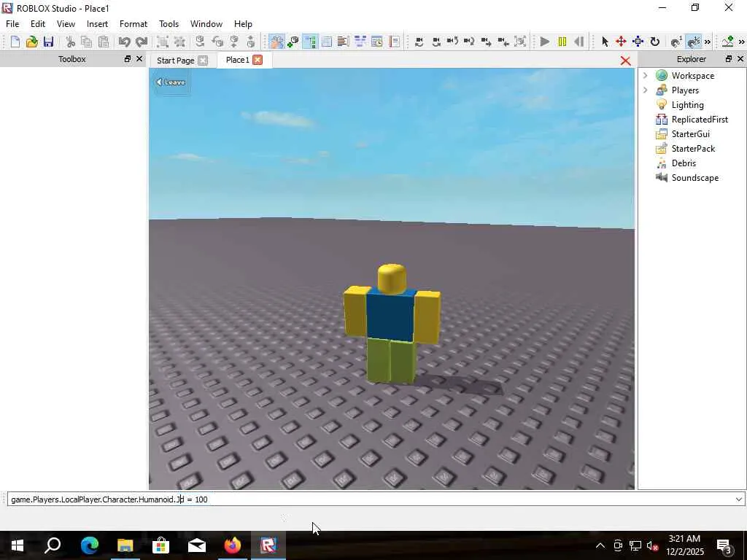Open the Insert menu
Viewport: 747px width, 560px height.
point(97,24)
